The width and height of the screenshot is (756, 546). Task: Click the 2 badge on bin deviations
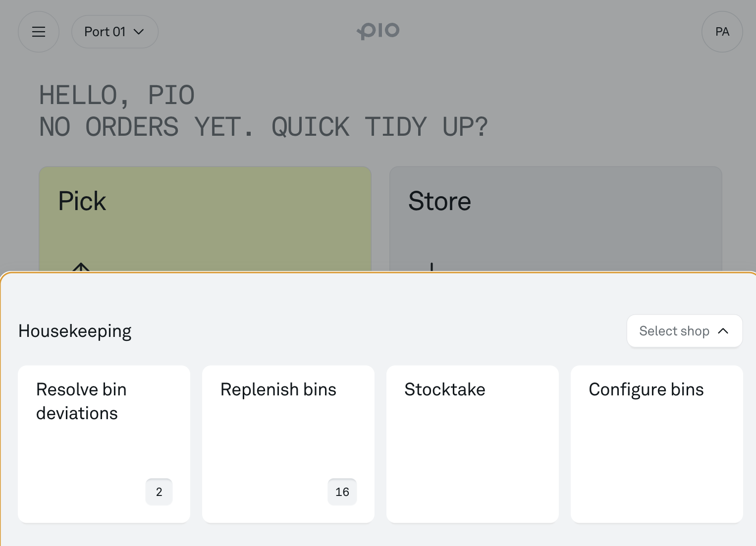point(159,492)
